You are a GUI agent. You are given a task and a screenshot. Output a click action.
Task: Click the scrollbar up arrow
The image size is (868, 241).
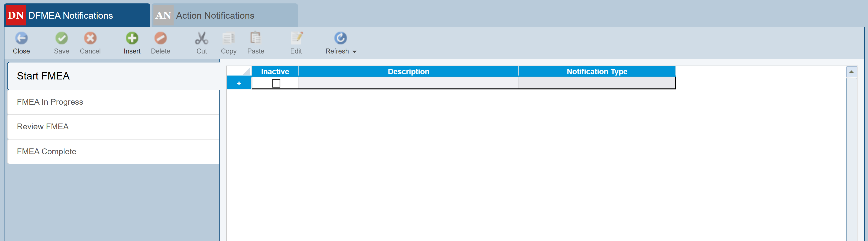tap(851, 72)
